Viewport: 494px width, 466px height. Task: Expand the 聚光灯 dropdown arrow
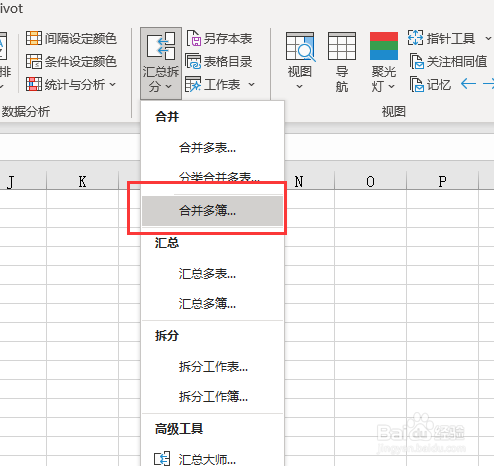click(x=392, y=87)
